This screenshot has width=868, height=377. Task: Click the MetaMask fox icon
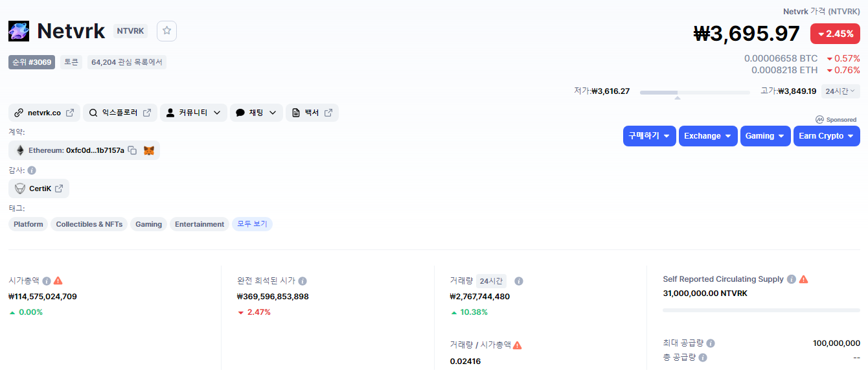pyautogui.click(x=149, y=150)
